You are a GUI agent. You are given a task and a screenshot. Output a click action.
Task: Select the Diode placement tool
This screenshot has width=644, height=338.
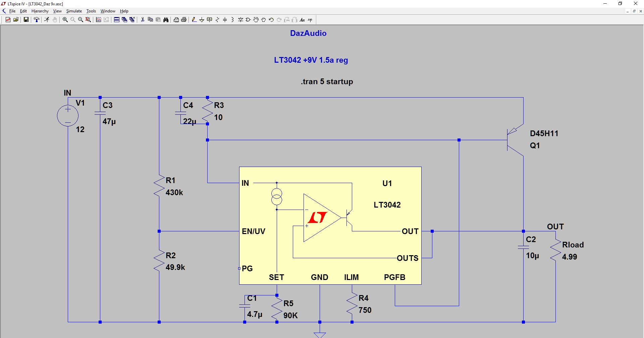point(240,20)
